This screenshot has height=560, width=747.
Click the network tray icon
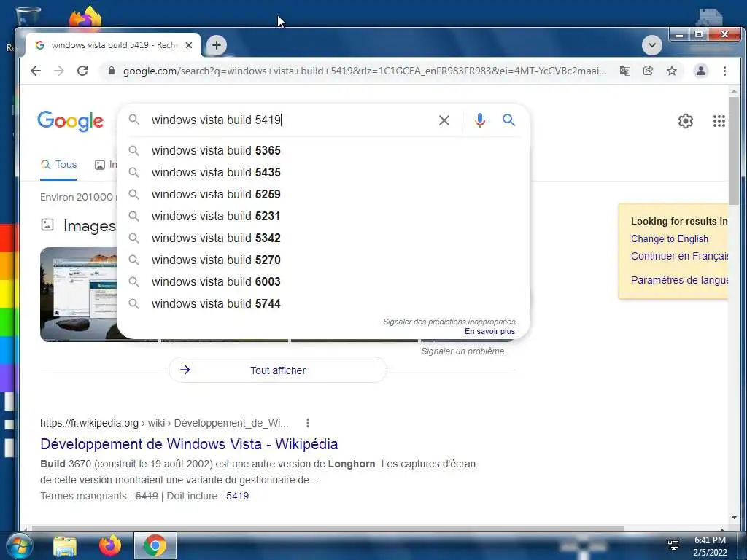click(x=673, y=545)
